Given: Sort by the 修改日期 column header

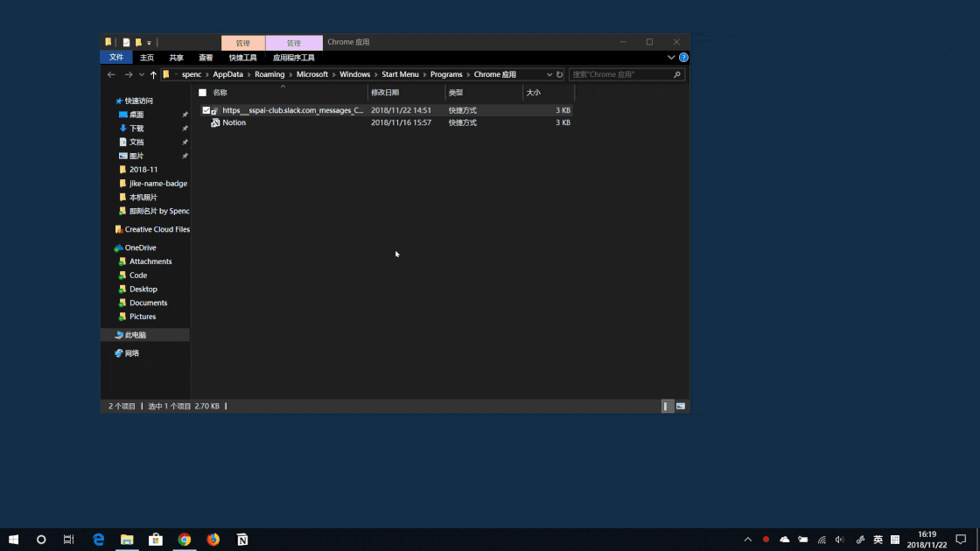Looking at the screenshot, I should tap(385, 93).
